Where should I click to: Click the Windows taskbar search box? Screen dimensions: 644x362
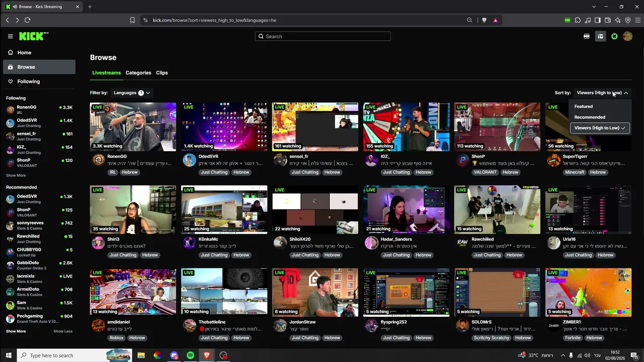[74, 355]
